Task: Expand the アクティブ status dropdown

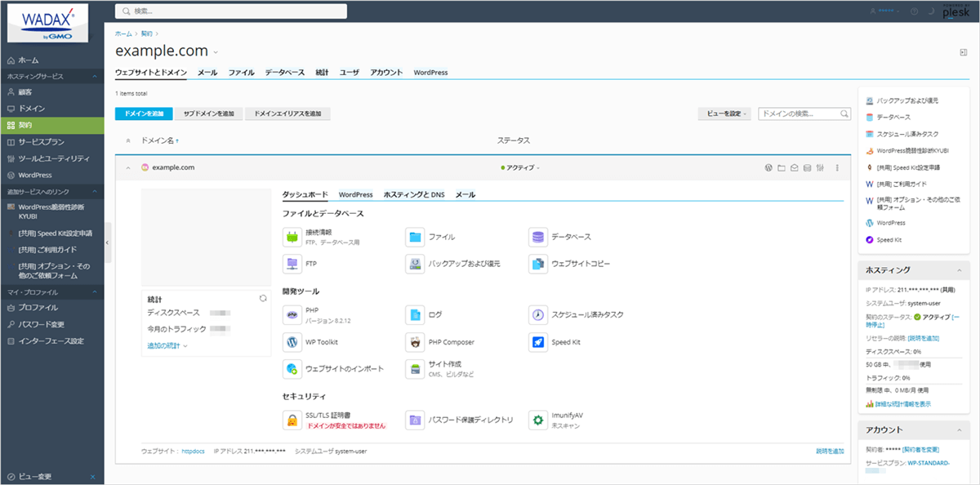Action: click(x=521, y=168)
